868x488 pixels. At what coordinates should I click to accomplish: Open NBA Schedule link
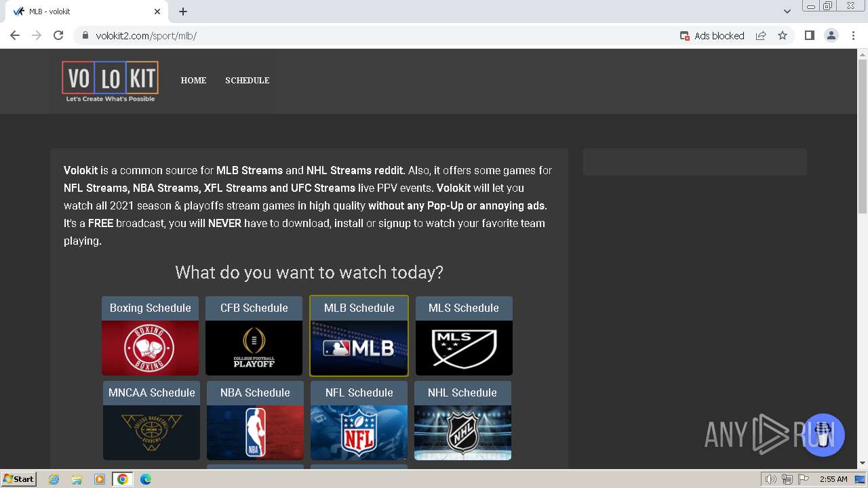pyautogui.click(x=255, y=392)
